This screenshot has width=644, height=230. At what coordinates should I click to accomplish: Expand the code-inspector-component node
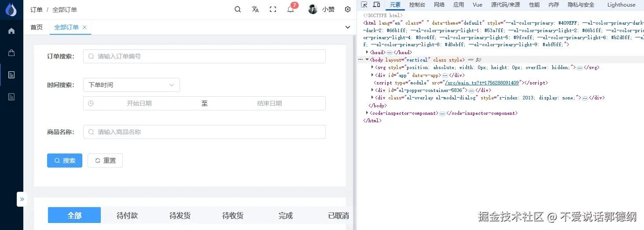[368, 113]
